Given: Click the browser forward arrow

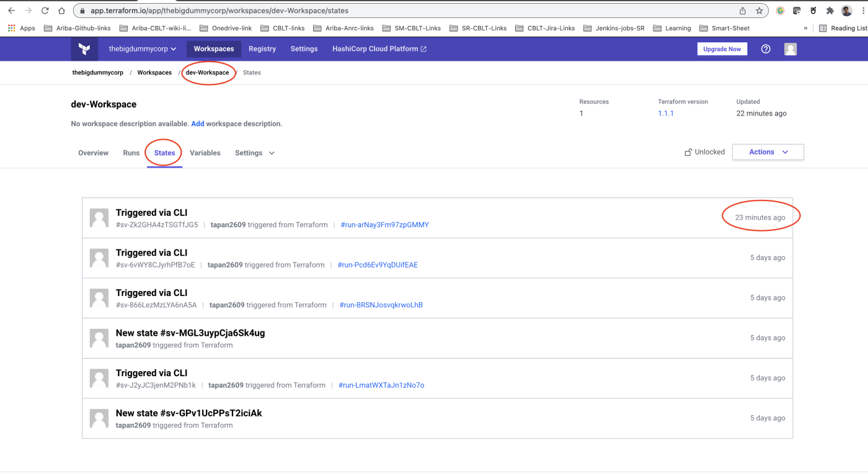Looking at the screenshot, I should click(28, 11).
